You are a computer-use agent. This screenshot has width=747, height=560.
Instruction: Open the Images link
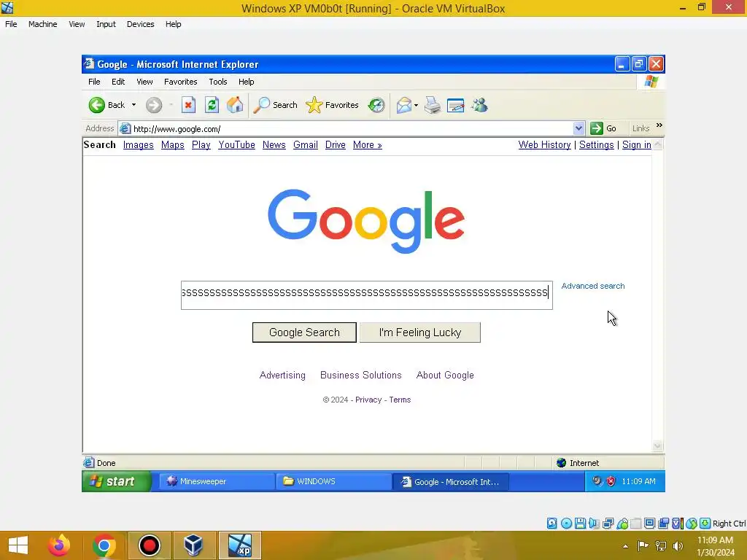pyautogui.click(x=138, y=145)
